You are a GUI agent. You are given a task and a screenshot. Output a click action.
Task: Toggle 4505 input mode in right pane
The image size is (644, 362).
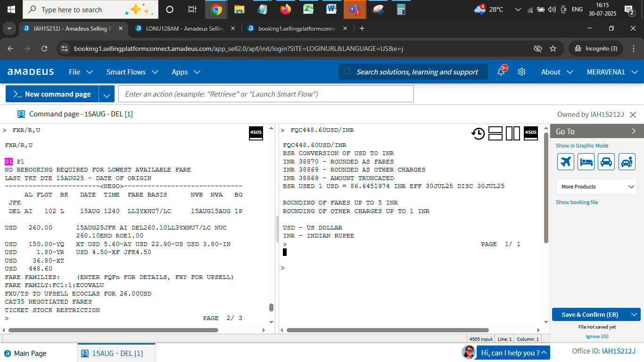pos(531,134)
